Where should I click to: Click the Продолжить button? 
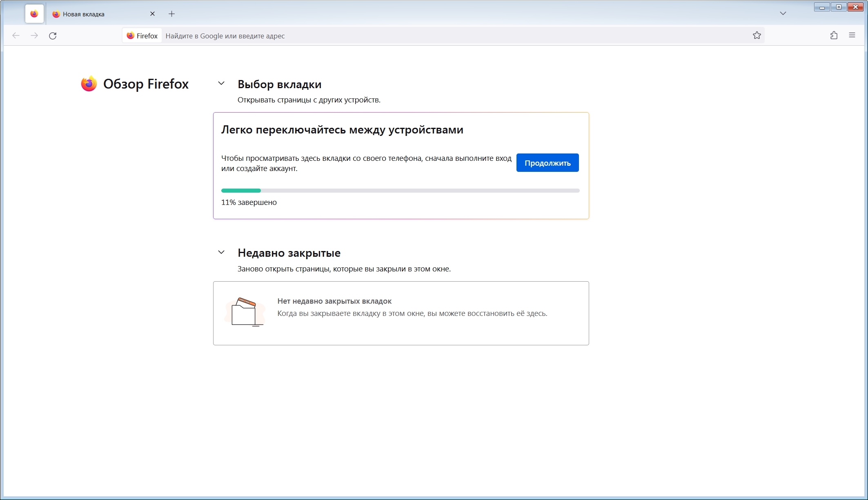tap(547, 163)
